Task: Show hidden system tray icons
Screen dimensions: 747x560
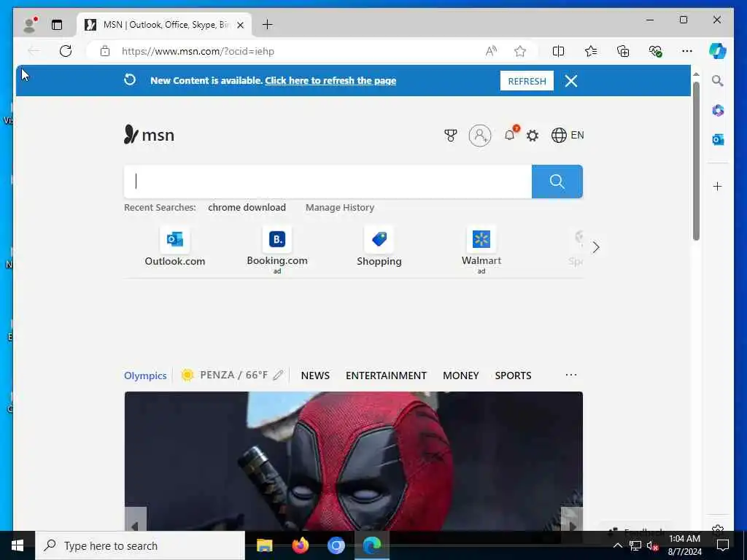Action: click(617, 545)
